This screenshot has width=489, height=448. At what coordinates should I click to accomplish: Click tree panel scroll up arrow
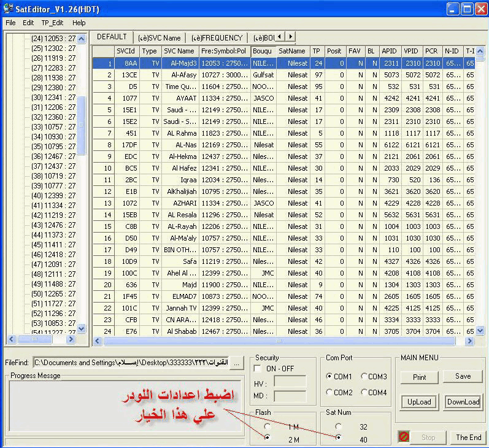tap(82, 39)
